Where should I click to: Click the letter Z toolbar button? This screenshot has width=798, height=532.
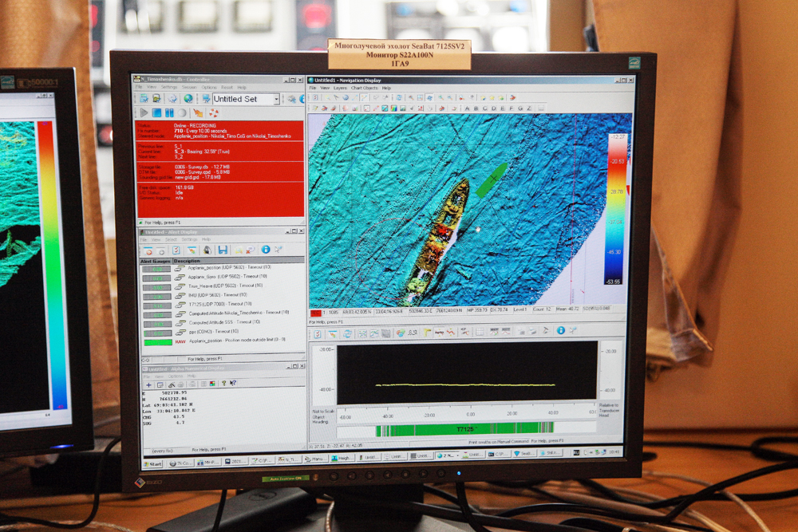528,108
